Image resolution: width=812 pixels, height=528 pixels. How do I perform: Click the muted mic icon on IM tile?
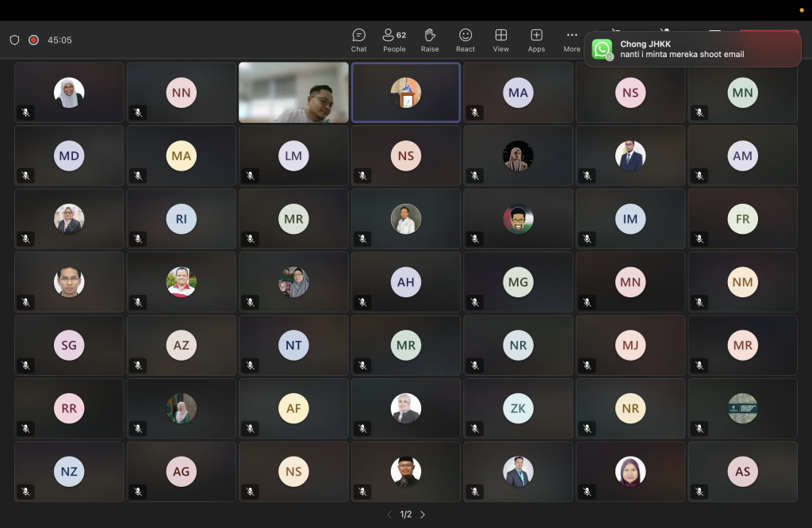click(587, 239)
